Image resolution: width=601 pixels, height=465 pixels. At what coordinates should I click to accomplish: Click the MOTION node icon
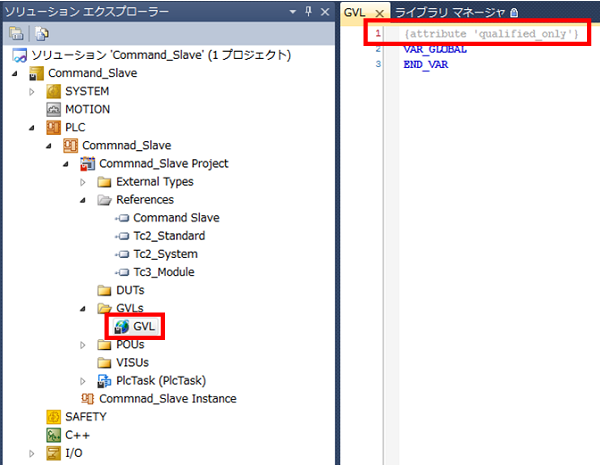point(54,109)
